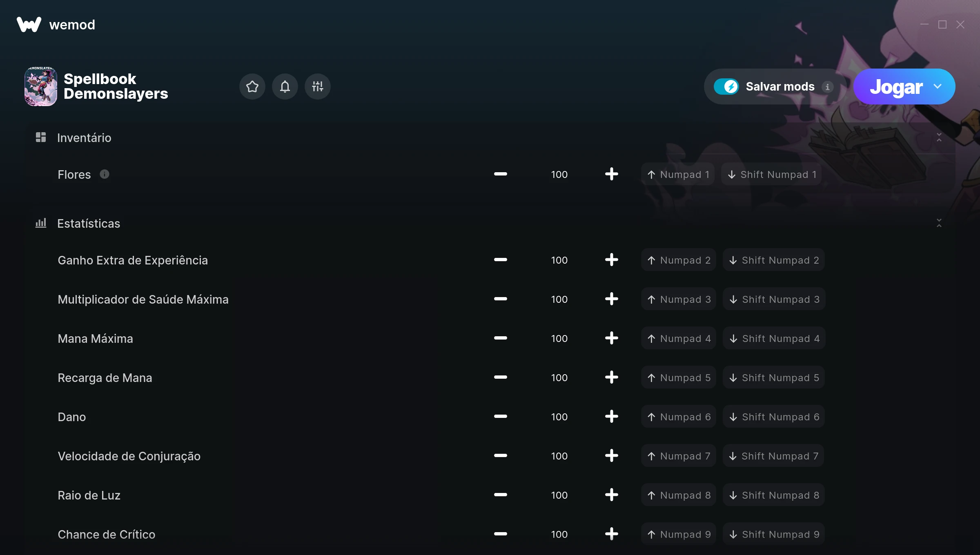980x555 pixels.
Task: Toggle the Salvar mods switch
Action: pyautogui.click(x=726, y=87)
